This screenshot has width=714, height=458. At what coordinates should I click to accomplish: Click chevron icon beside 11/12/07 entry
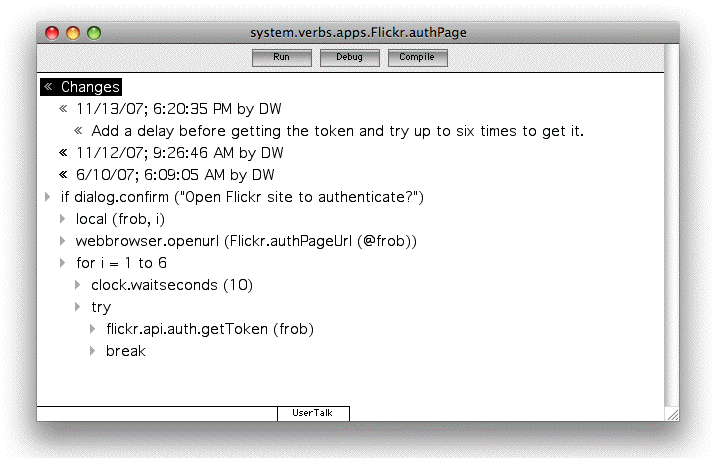(63, 153)
